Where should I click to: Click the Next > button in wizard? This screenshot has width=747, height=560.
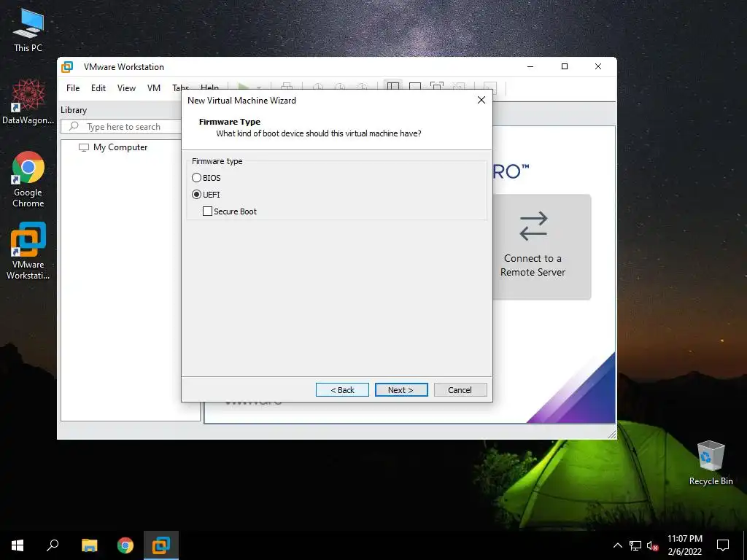pyautogui.click(x=401, y=389)
